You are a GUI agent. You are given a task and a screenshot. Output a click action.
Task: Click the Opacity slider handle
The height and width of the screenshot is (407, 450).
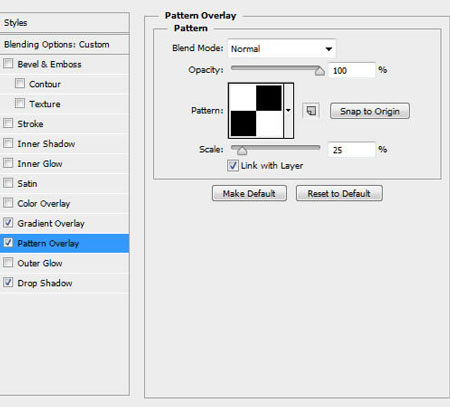coord(319,71)
